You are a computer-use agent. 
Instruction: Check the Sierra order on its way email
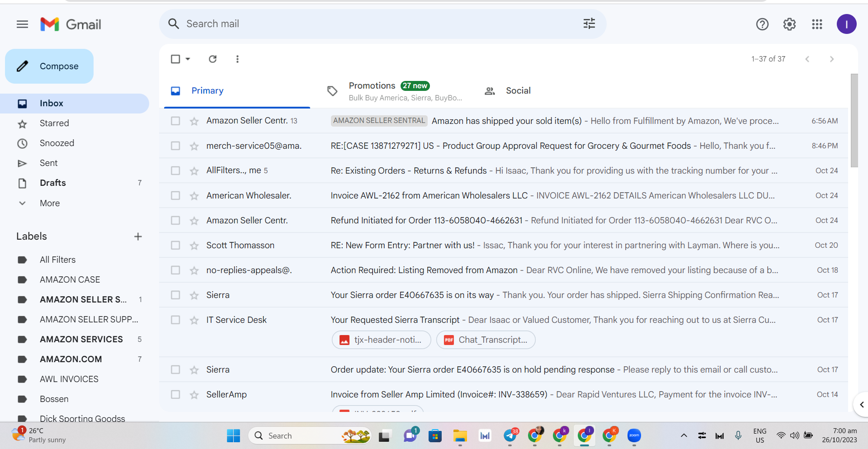pos(175,295)
